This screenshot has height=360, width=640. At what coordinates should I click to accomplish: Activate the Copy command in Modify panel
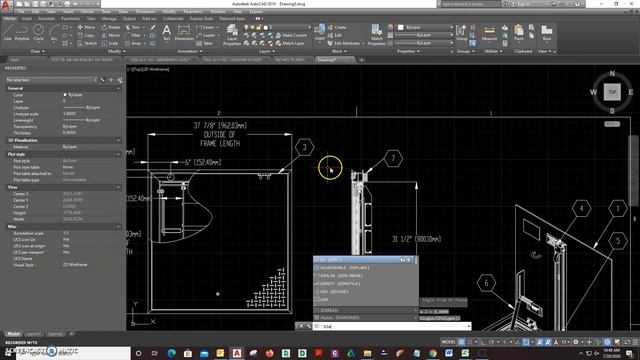pyautogui.click(x=86, y=35)
